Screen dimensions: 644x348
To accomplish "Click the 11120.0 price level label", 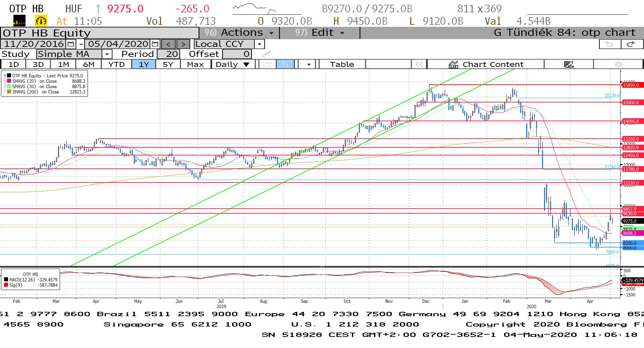I will [x=633, y=183].
